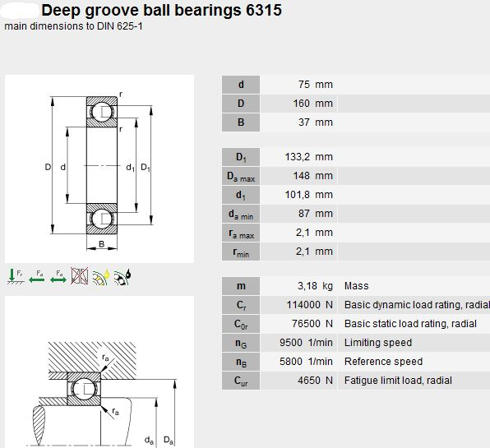Click the Cur fatigue limit load label
This screenshot has width=490, height=448.
click(x=241, y=381)
